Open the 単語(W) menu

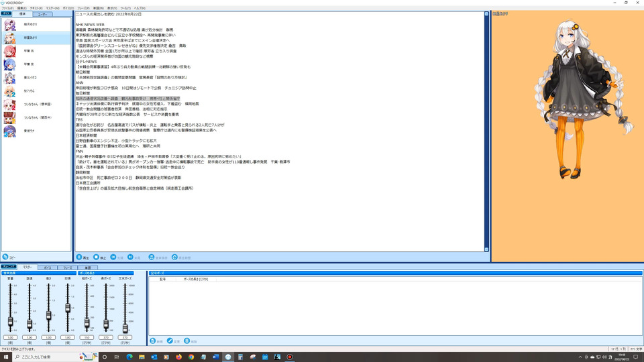(x=98, y=8)
